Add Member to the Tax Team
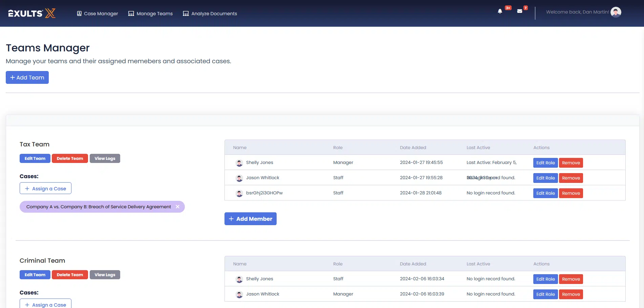The width and height of the screenshot is (644, 308). (x=250, y=219)
